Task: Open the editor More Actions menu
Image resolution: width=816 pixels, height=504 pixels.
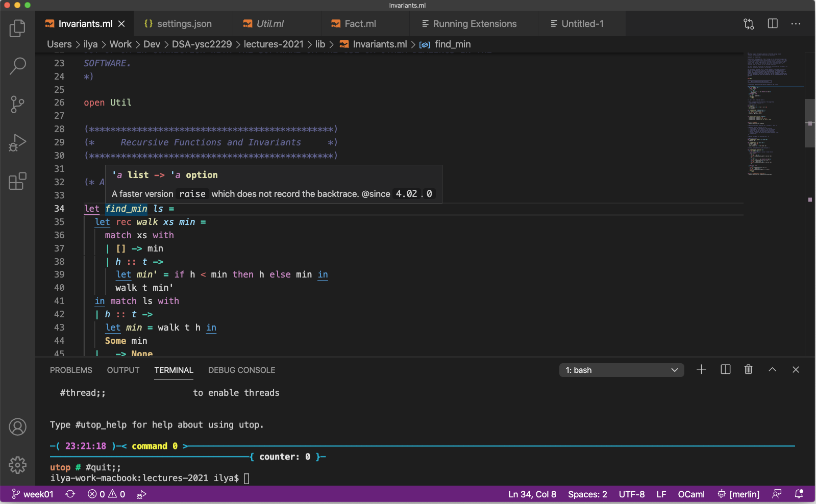Action: tap(796, 24)
